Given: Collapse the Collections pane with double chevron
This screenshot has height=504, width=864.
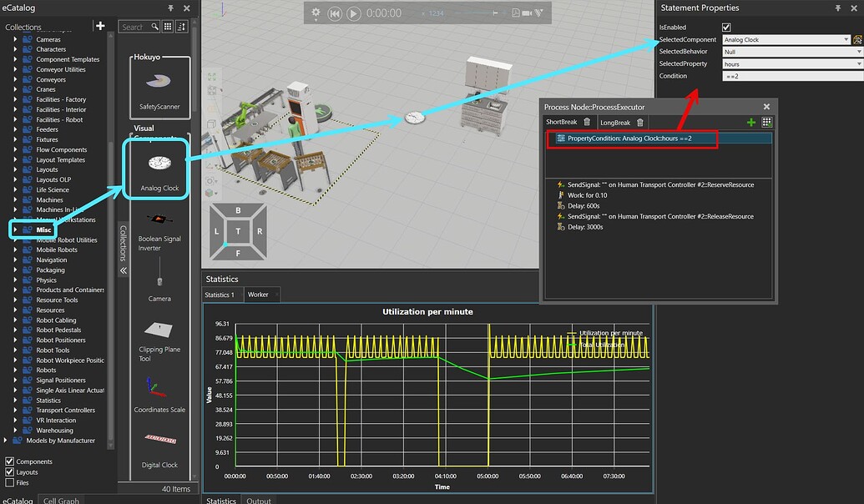Looking at the screenshot, I should tap(124, 270).
